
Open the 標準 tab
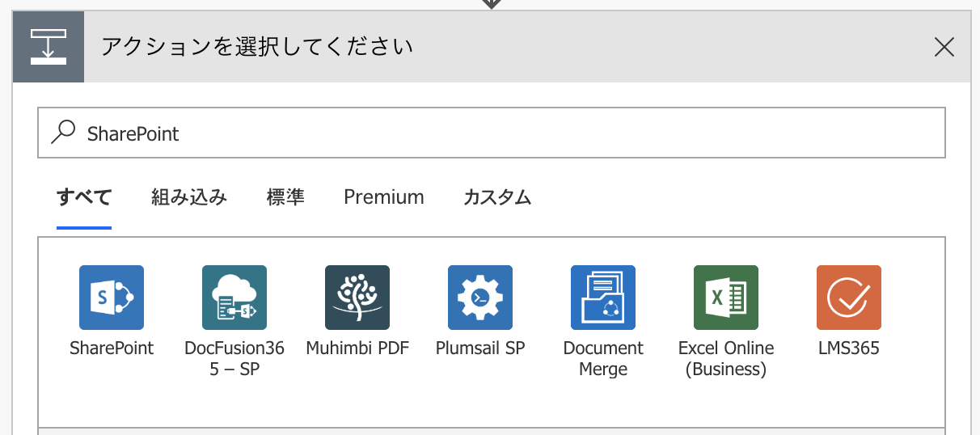tap(285, 196)
